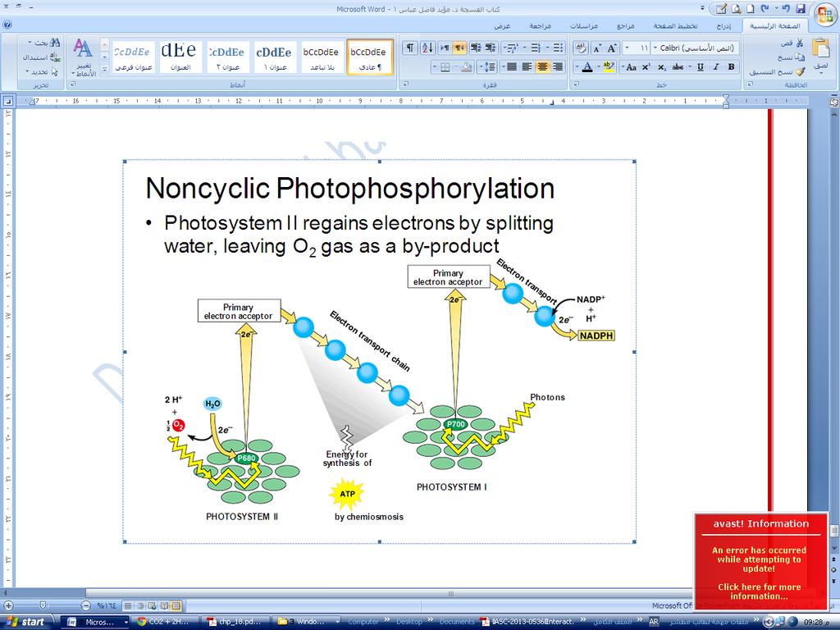Click Cut (قص) in the clipboard group
The image size is (840, 630).
pyautogui.click(x=792, y=43)
